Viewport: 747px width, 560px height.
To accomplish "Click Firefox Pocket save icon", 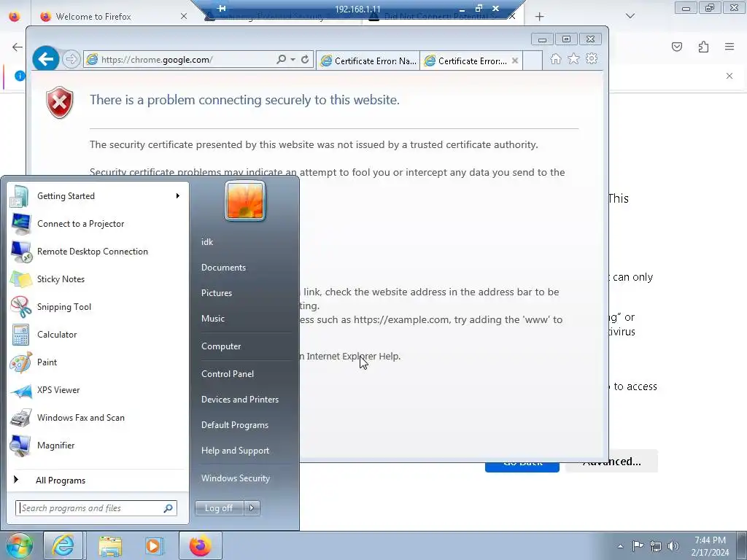I will [x=677, y=47].
